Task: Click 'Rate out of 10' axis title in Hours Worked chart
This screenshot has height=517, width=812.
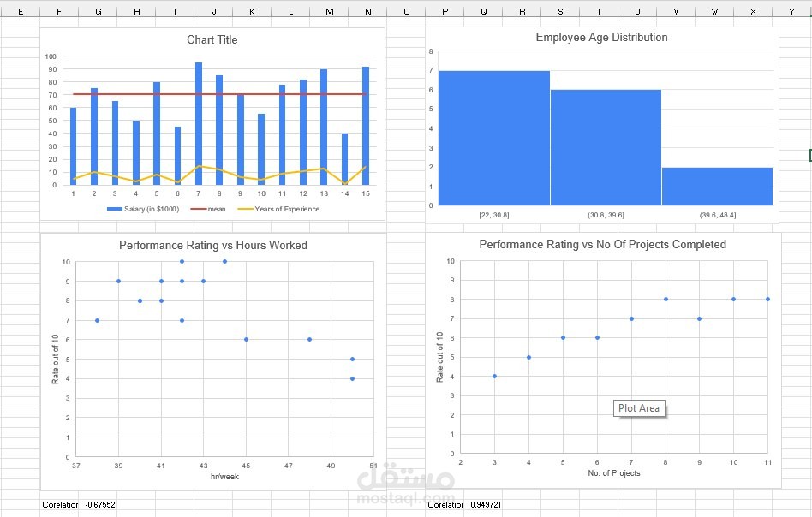Action: (x=56, y=360)
